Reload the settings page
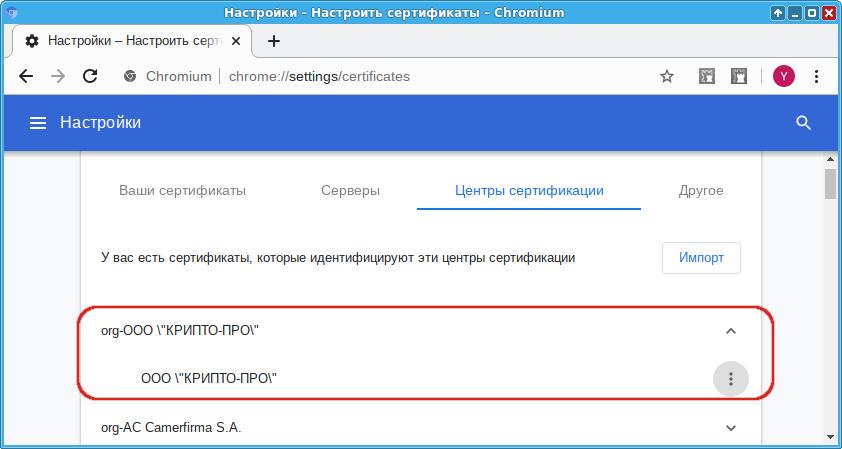This screenshot has width=842, height=449. pyautogui.click(x=90, y=76)
